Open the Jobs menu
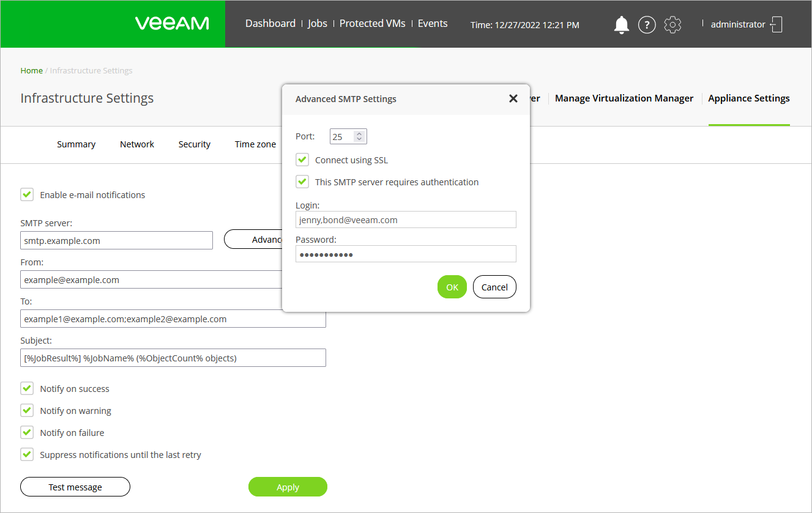Image resolution: width=812 pixels, height=513 pixels. click(318, 23)
